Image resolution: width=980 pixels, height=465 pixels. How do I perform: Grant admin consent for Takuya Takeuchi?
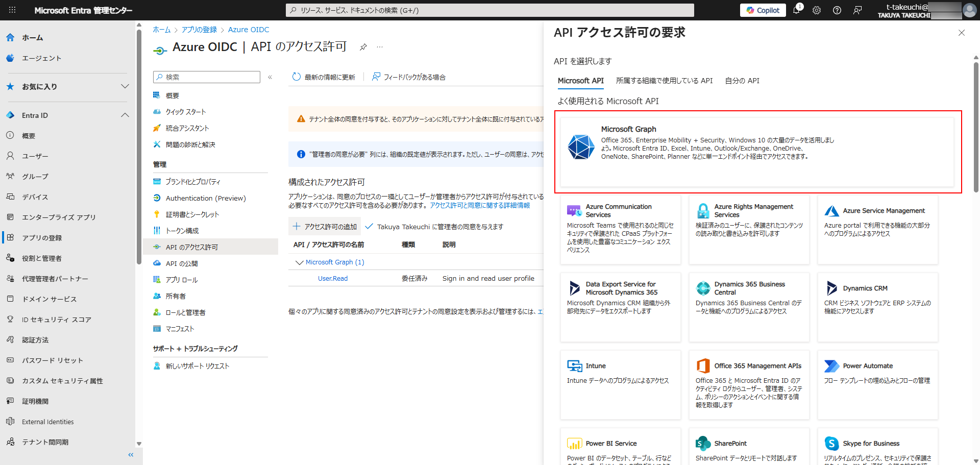434,227
